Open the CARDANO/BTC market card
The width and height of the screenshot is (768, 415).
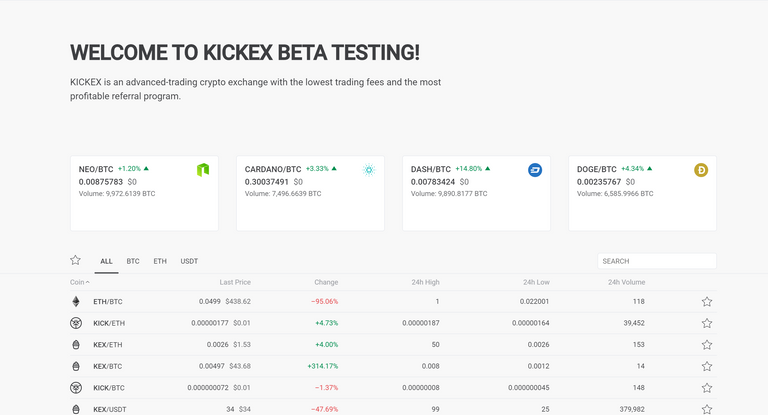point(311,194)
